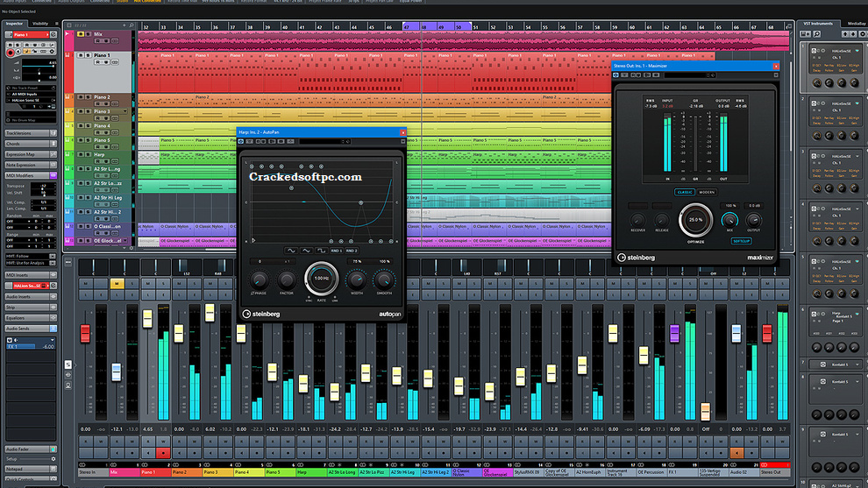Solo the Piano 1 track in track list
868x488 pixels.
[x=88, y=55]
